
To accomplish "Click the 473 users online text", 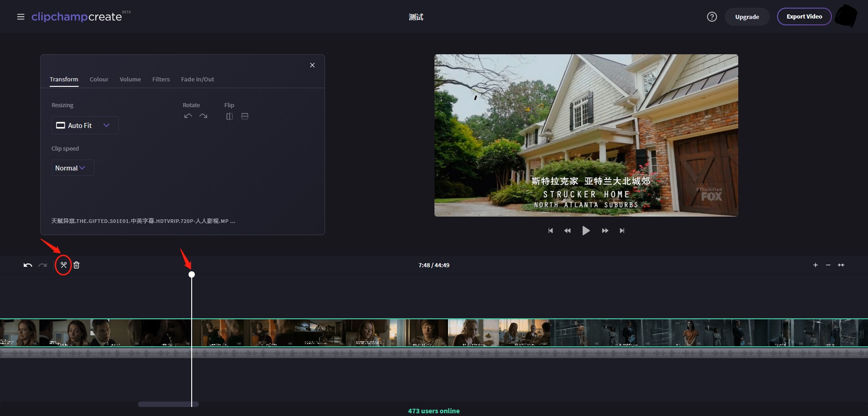I will pos(434,411).
